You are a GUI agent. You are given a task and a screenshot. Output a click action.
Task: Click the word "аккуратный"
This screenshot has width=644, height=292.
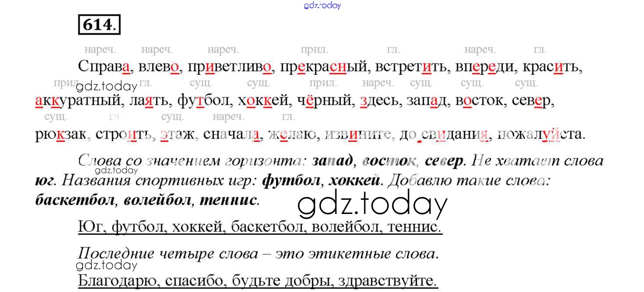coord(78,101)
